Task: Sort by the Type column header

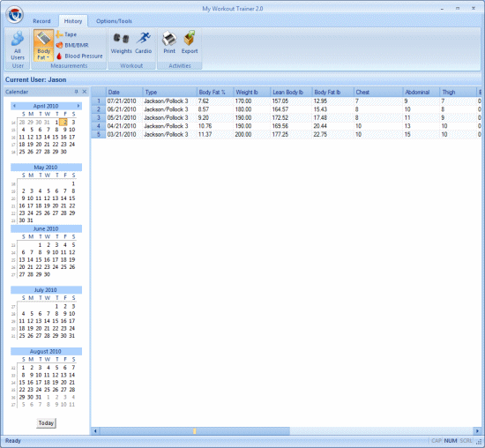Action: tap(169, 93)
